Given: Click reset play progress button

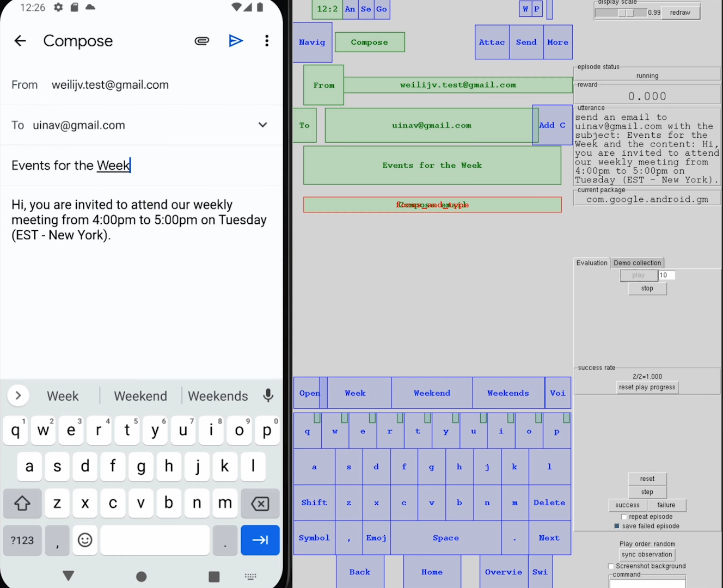Looking at the screenshot, I should [647, 388].
